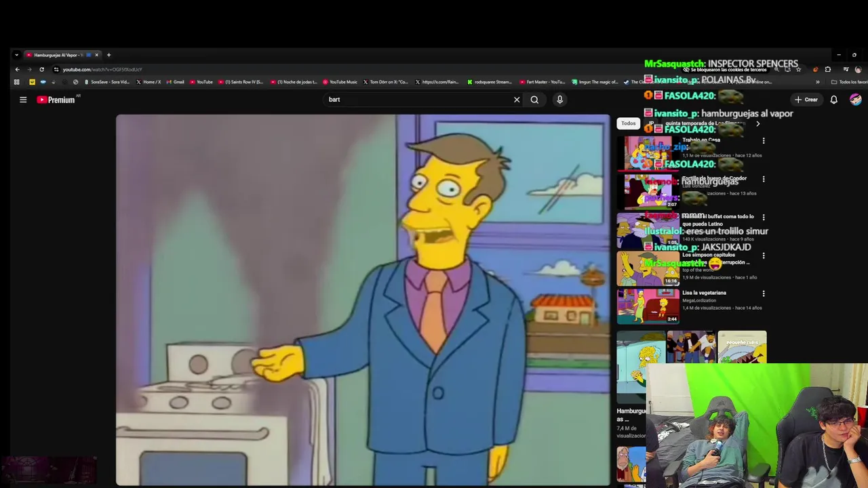Open the SoraSave bookmark
The height and width of the screenshot is (488, 868).
click(106, 82)
